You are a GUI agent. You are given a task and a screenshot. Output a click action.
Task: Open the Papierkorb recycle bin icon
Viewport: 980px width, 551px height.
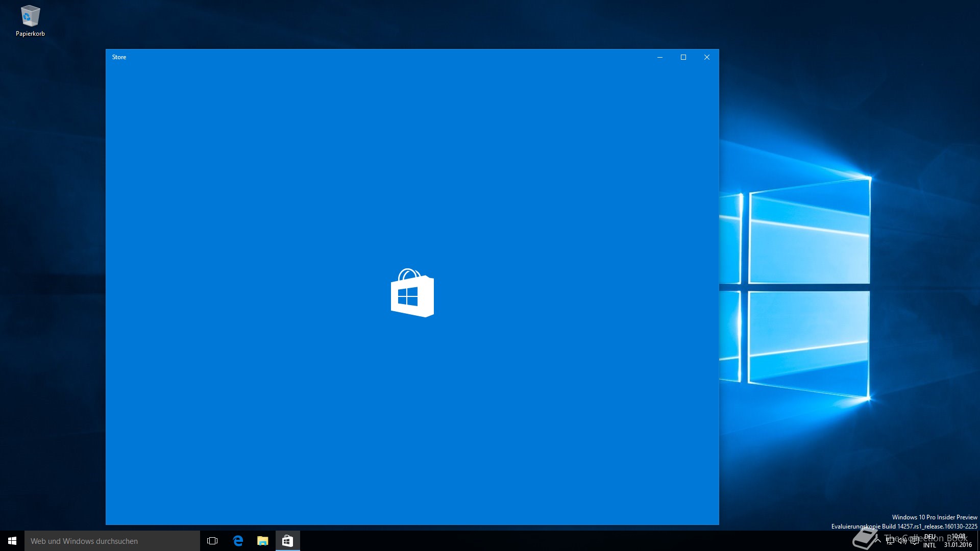coord(30,21)
